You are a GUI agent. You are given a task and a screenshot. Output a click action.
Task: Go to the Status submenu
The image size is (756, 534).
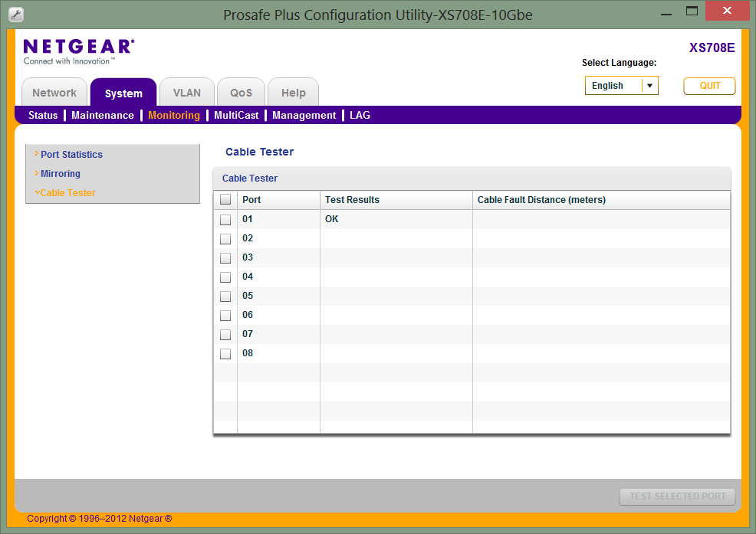click(x=43, y=115)
